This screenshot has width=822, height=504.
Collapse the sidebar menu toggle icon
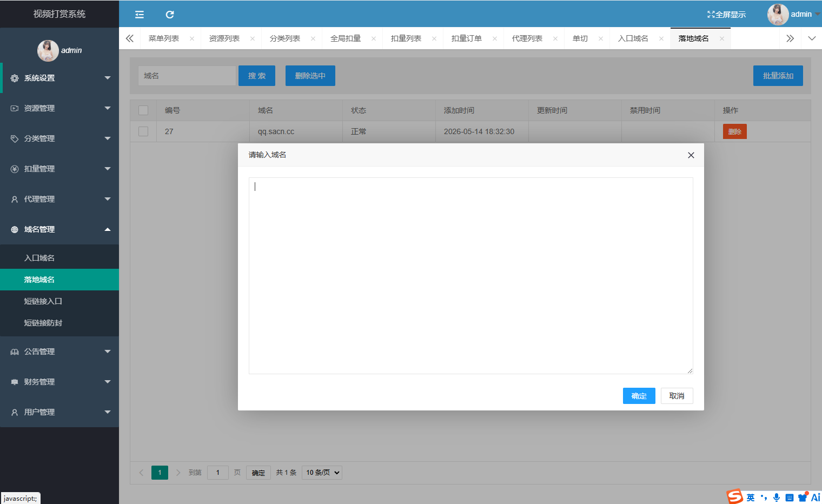point(140,15)
